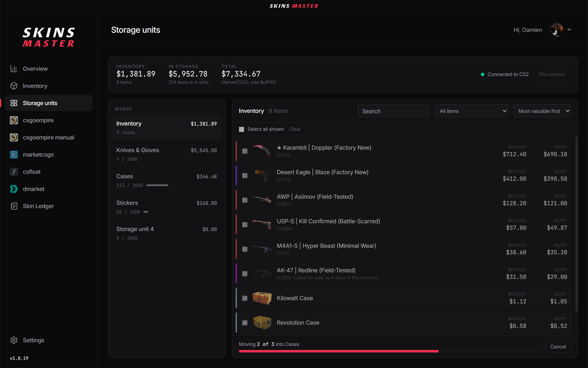
Task: Click the Inventory cube icon in sidebar
Action: pyautogui.click(x=14, y=86)
